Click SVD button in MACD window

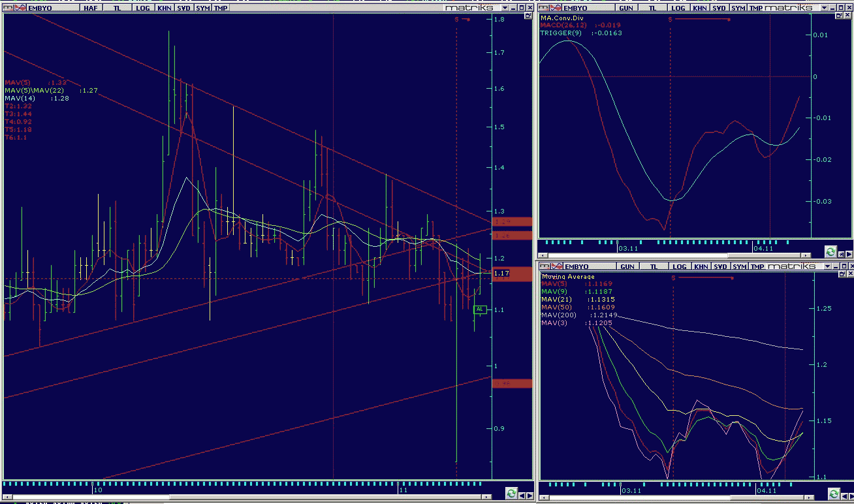(720, 8)
